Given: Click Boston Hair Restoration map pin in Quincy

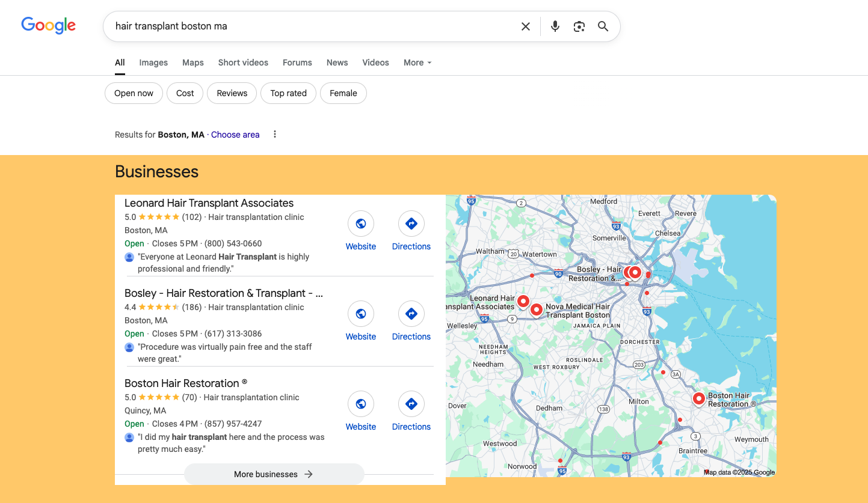Looking at the screenshot, I should coord(698,399).
